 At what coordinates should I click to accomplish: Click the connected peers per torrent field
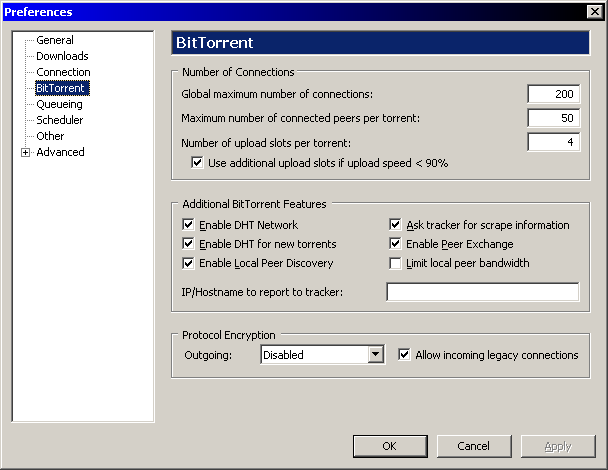click(x=554, y=118)
